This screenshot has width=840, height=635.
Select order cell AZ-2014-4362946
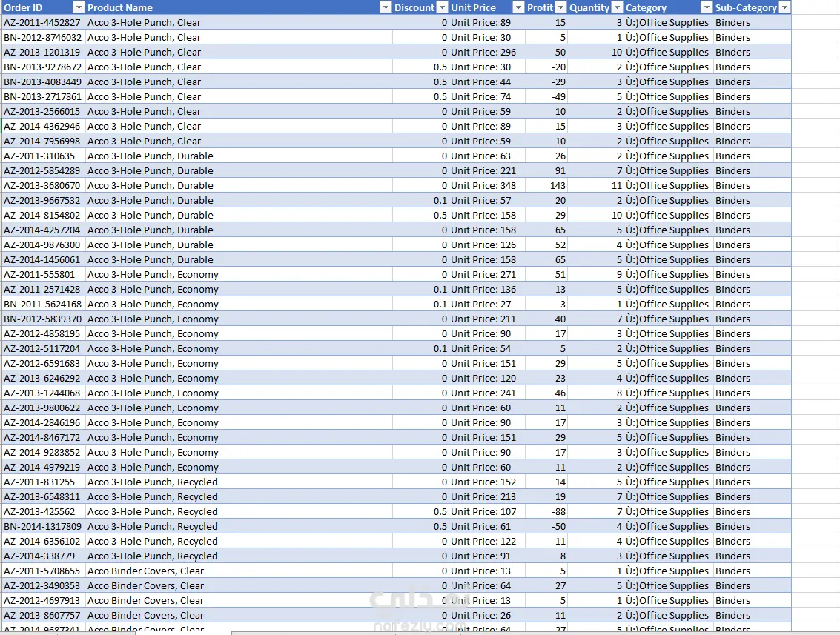[43, 127]
